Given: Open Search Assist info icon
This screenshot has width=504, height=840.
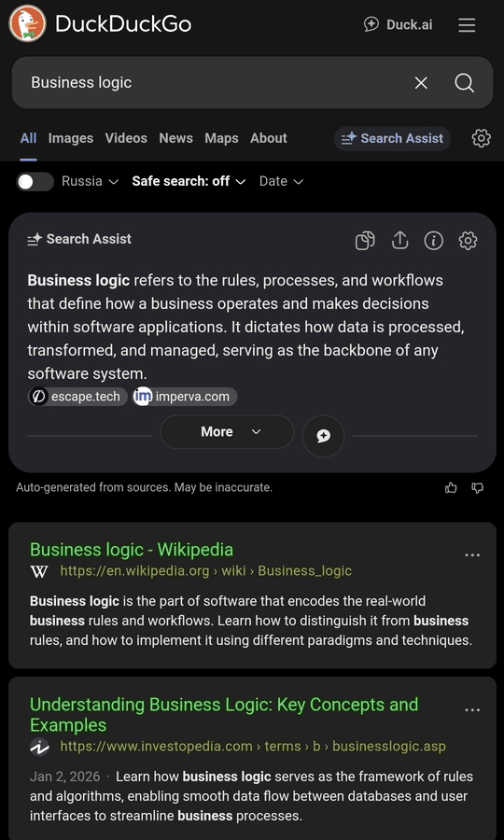Looking at the screenshot, I should point(433,241).
